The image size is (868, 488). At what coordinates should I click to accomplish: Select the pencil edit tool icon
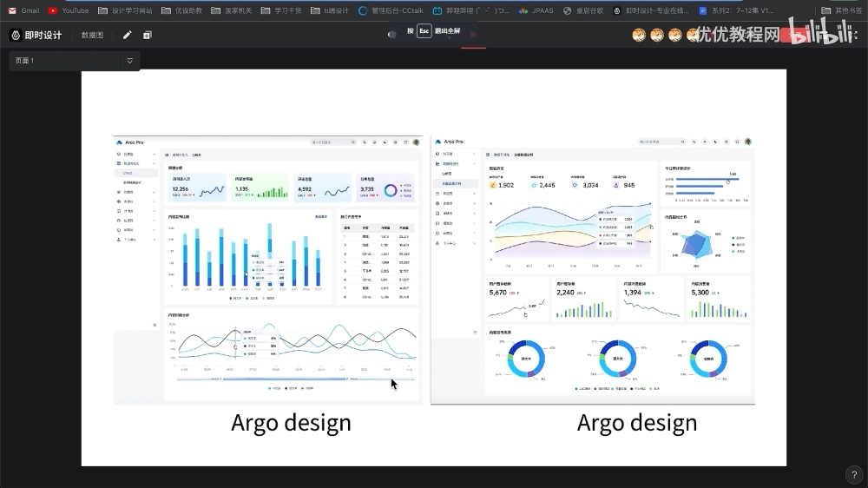pos(127,35)
